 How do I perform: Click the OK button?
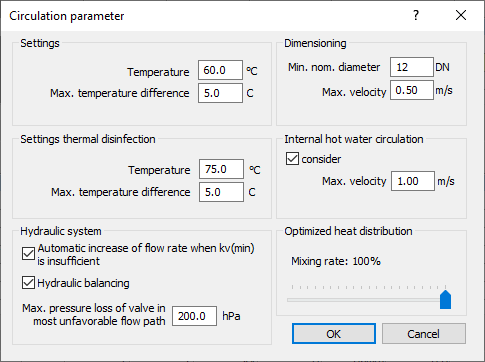(334, 333)
